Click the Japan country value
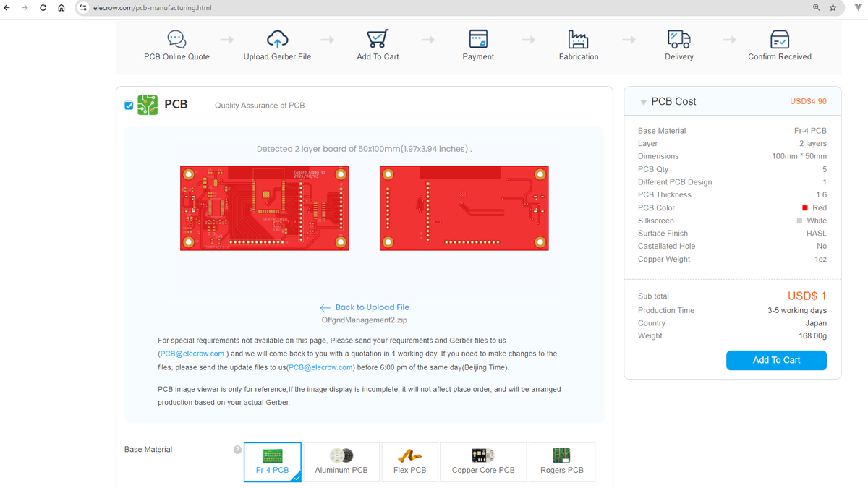The width and height of the screenshot is (868, 488). [x=816, y=323]
